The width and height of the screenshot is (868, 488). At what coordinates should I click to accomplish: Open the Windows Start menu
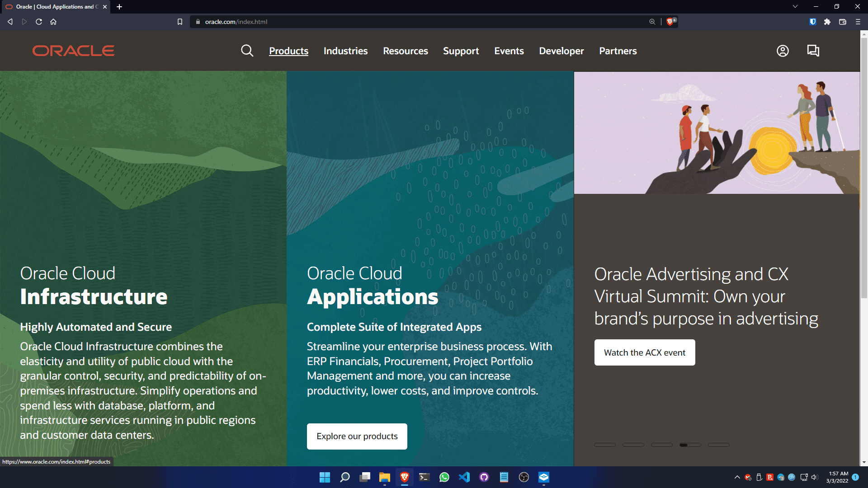point(325,477)
